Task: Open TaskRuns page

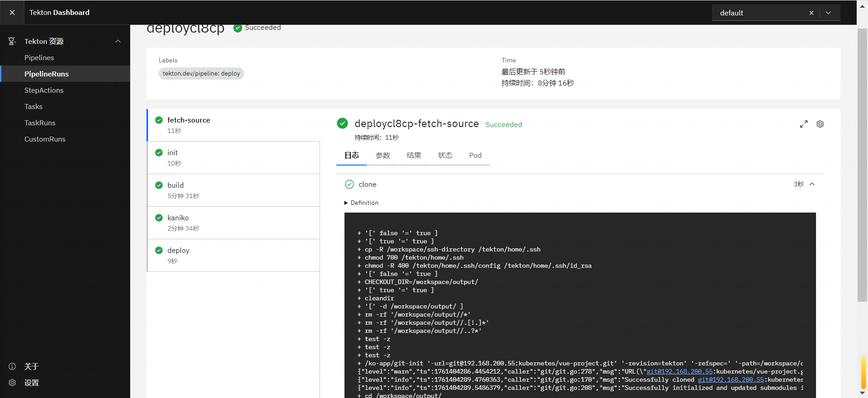Action: click(x=40, y=123)
